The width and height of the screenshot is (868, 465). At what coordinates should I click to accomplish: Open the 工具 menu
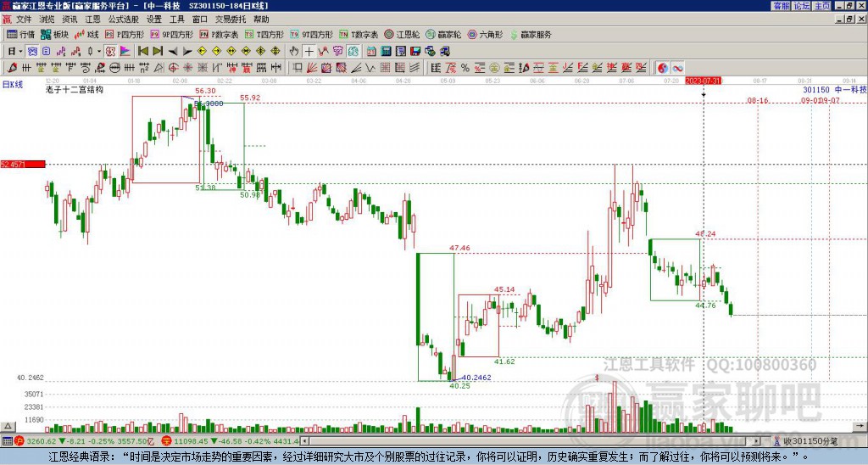pyautogui.click(x=177, y=20)
